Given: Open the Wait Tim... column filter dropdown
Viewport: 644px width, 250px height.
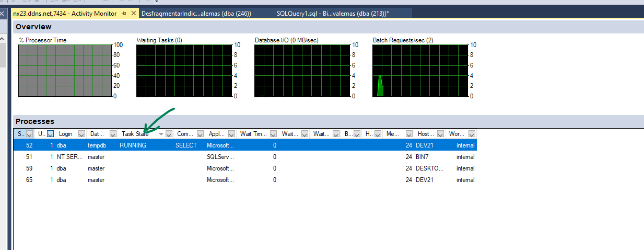Looking at the screenshot, I should tap(274, 134).
